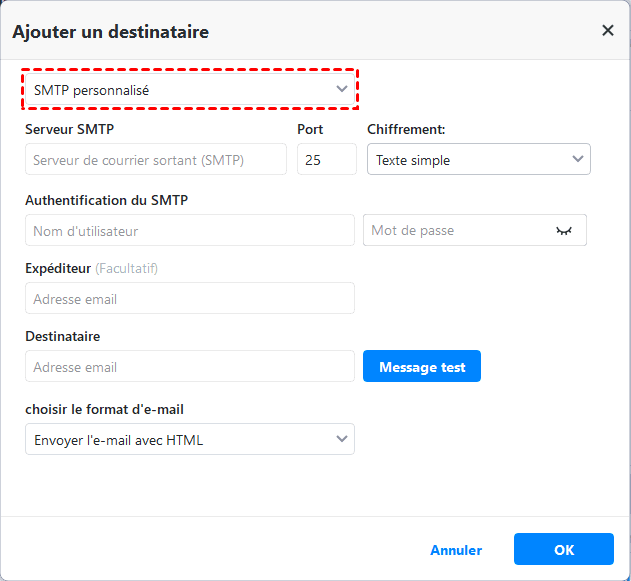Viewport: 631px width, 581px height.
Task: Select the Nom d'utilisateur input
Action: 189,231
